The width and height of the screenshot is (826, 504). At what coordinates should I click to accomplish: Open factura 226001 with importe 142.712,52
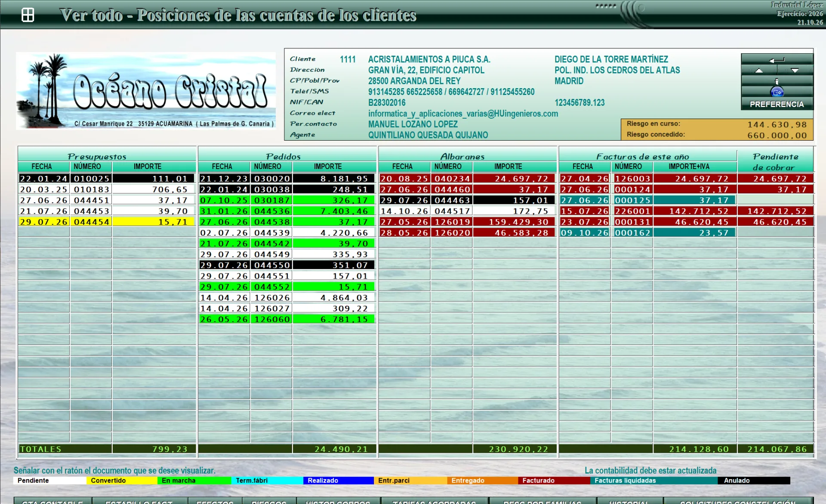648,211
